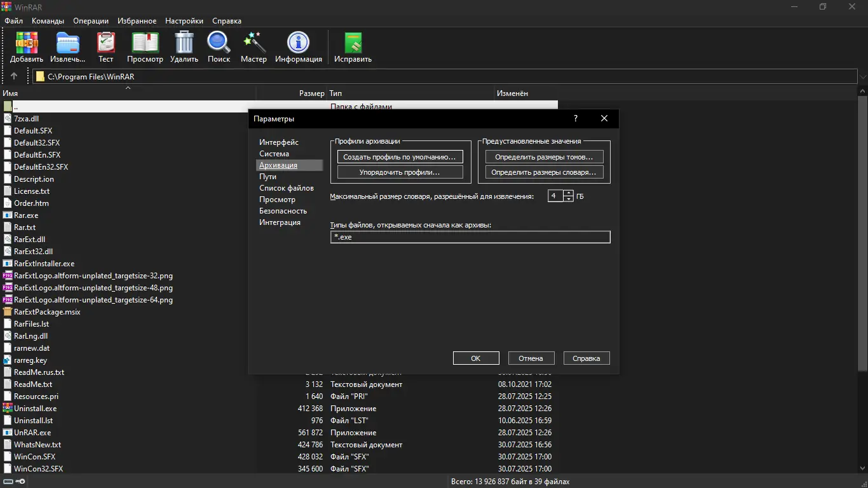Click the Исправить repair icon
This screenshot has width=868, height=488.
point(353,43)
